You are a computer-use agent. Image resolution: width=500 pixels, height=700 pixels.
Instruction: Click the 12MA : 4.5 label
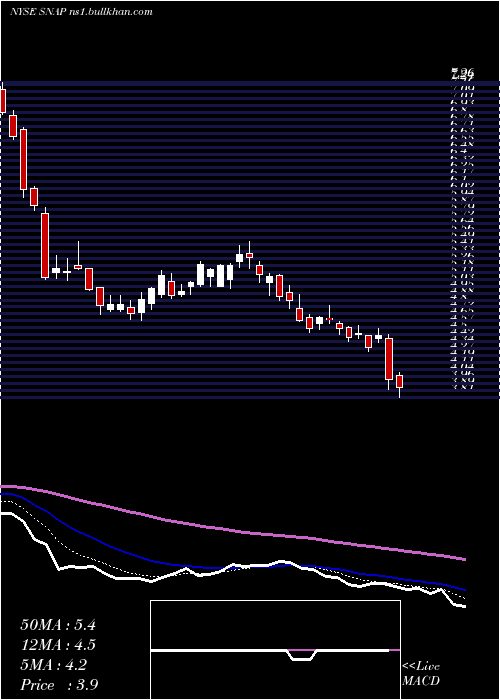click(x=58, y=645)
